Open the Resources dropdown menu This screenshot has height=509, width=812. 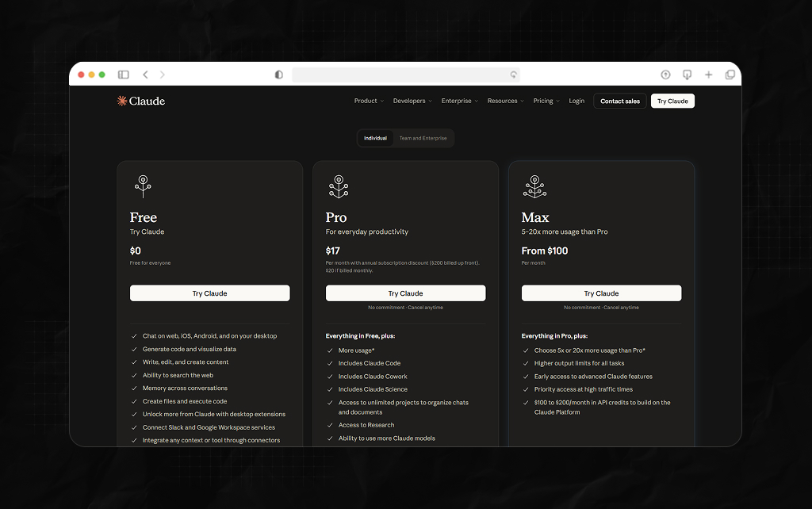[505, 101]
